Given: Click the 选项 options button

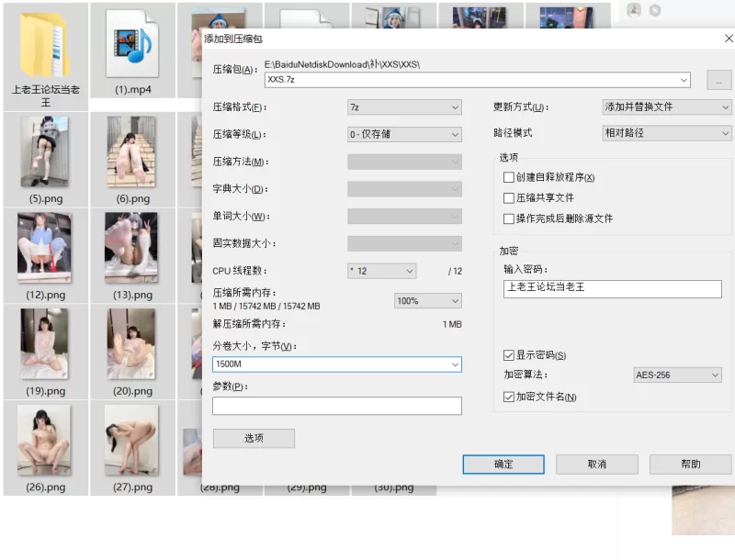Looking at the screenshot, I should [254, 438].
